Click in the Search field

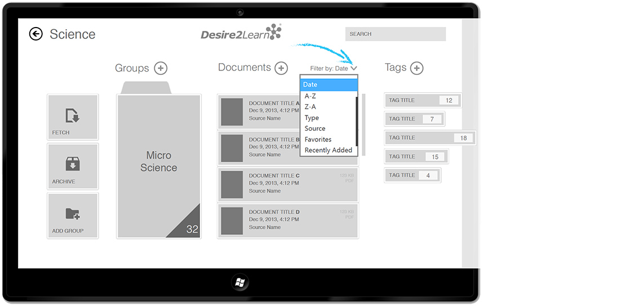(395, 34)
